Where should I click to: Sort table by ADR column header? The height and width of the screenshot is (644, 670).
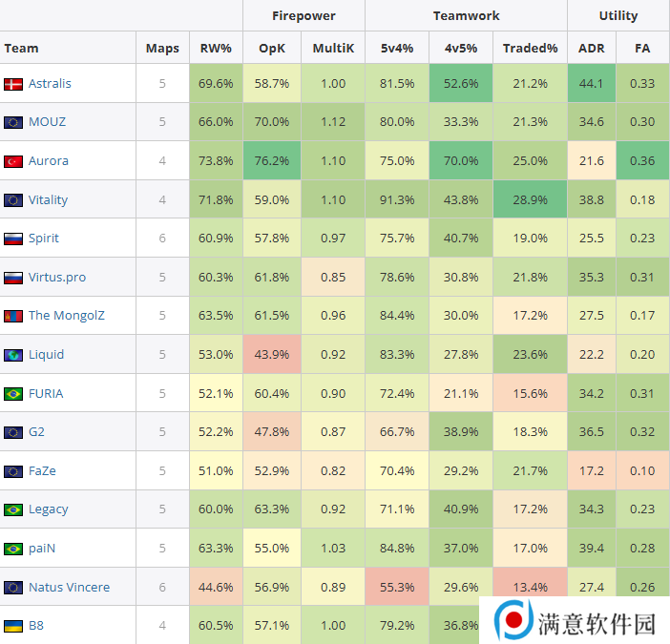[592, 48]
